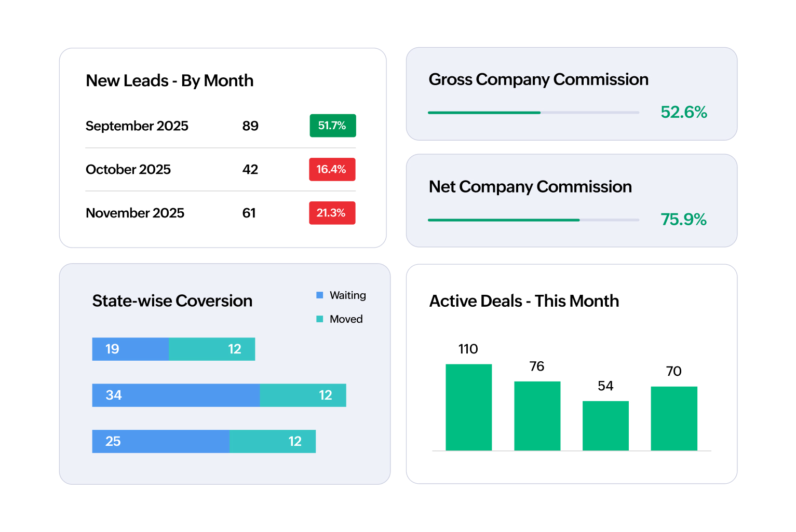Click the blue bar segment labeled 34
Viewport: 796px width, 532px height.
(176, 395)
